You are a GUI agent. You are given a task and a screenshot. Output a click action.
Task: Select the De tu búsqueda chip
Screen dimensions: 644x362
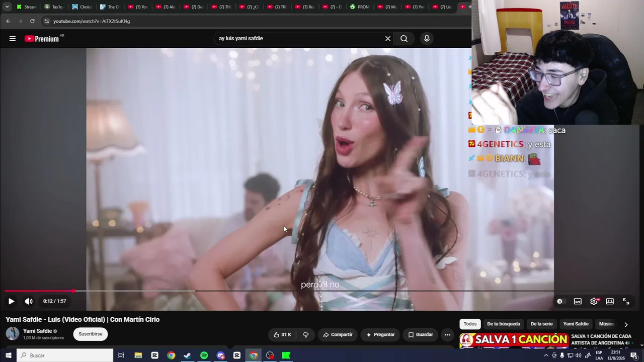pos(504,324)
